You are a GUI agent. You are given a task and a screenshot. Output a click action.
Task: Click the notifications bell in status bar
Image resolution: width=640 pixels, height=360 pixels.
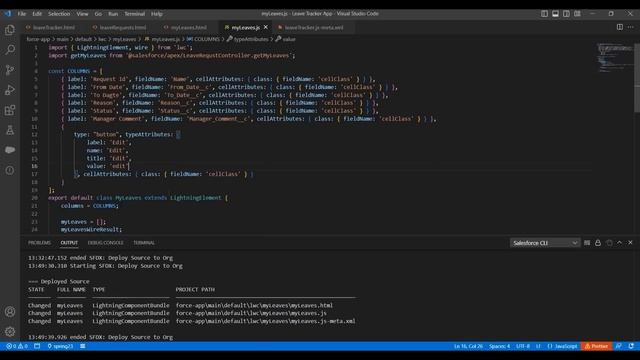[x=631, y=346]
